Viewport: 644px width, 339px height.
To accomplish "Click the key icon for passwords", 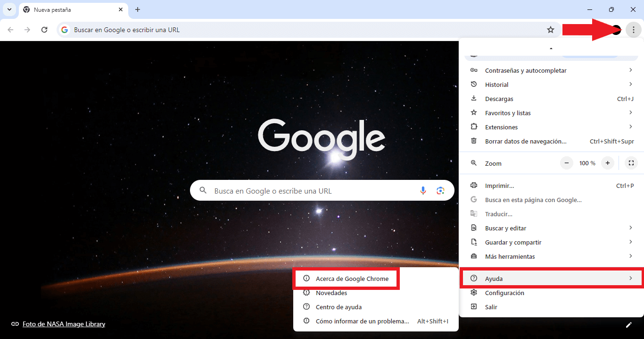I will click(x=474, y=70).
